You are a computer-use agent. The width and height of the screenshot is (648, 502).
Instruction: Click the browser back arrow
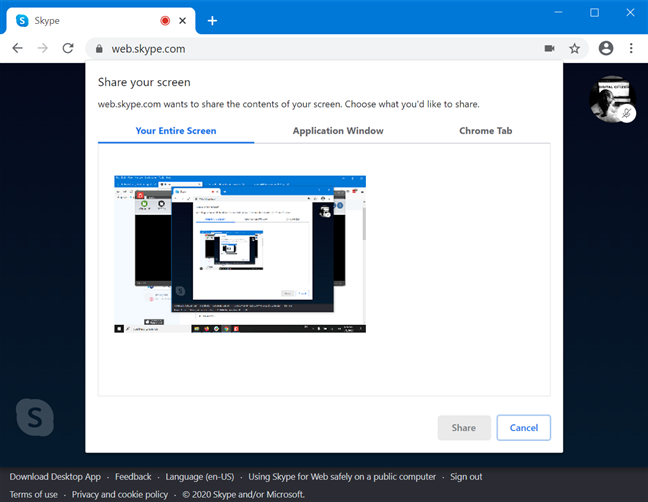(x=17, y=48)
